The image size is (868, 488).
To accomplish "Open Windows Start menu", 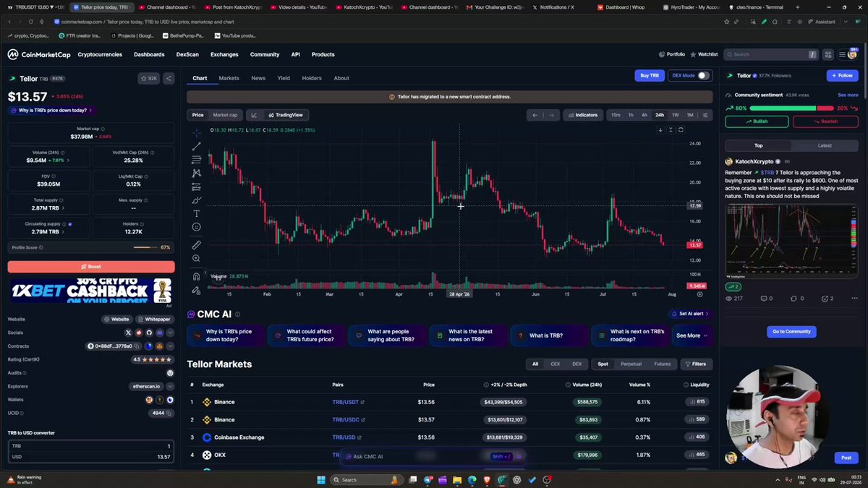I will pos(321,479).
